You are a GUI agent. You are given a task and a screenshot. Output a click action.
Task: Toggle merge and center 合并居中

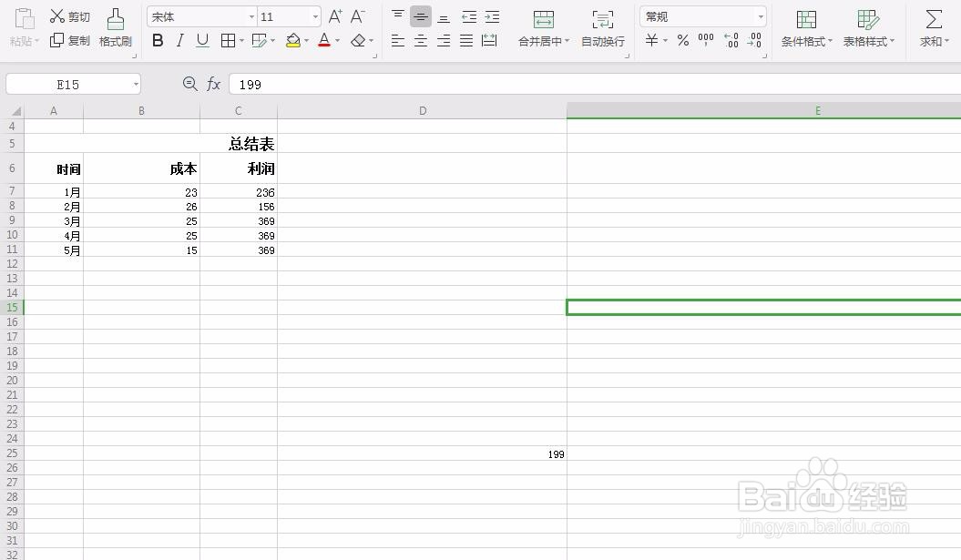tap(542, 27)
